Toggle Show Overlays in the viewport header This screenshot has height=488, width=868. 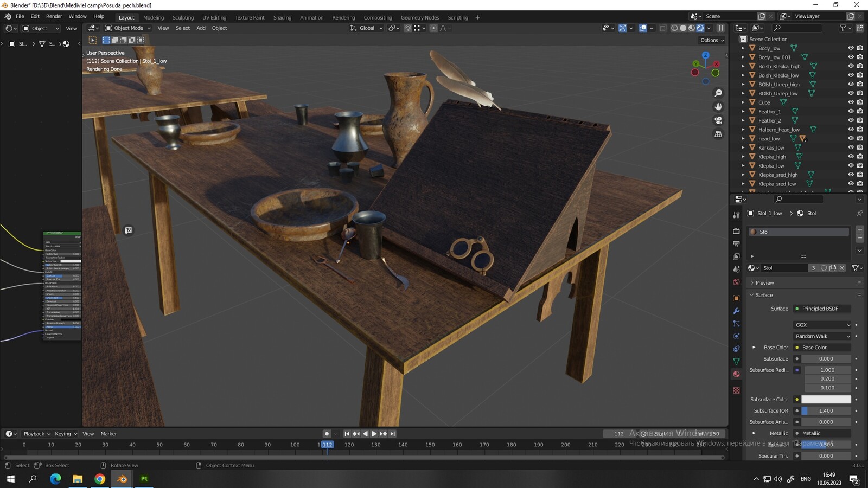(x=643, y=28)
